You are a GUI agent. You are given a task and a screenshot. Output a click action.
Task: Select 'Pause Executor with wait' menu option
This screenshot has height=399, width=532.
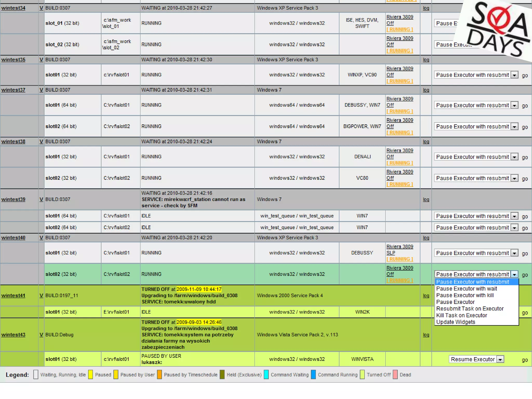466,289
